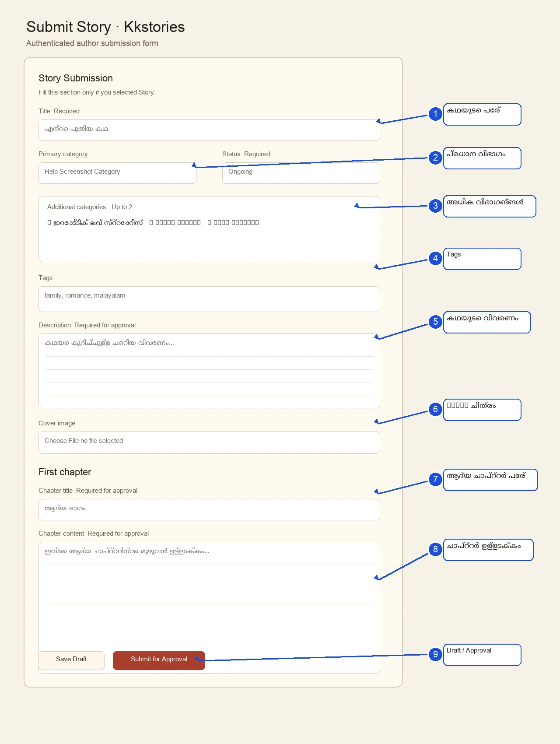Click the Submit for Approval button
Viewport: 560px width, 744px height.
pyautogui.click(x=159, y=660)
